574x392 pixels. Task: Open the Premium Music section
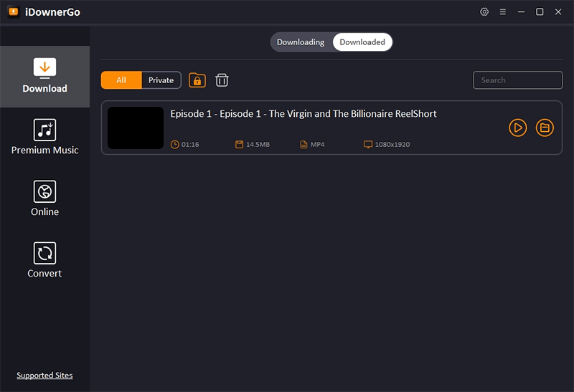(44, 137)
